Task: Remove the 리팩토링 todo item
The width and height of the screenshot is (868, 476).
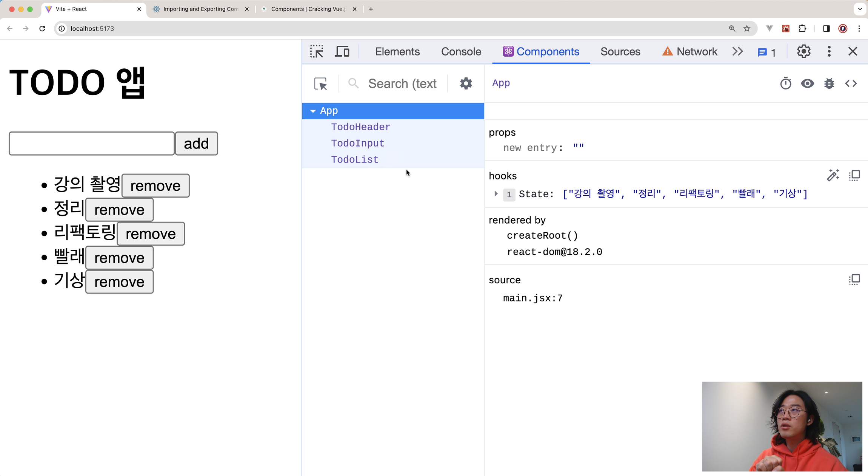Action: tap(151, 234)
